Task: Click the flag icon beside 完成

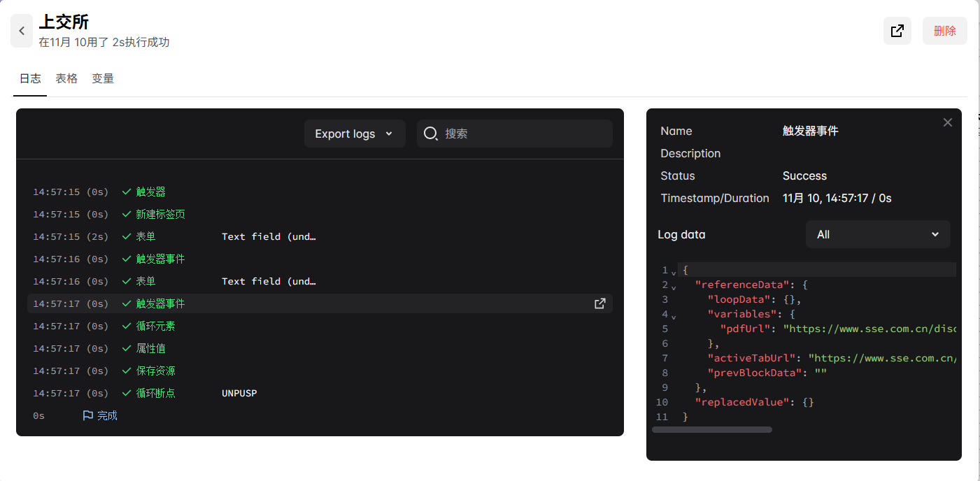Action: pyautogui.click(x=88, y=415)
